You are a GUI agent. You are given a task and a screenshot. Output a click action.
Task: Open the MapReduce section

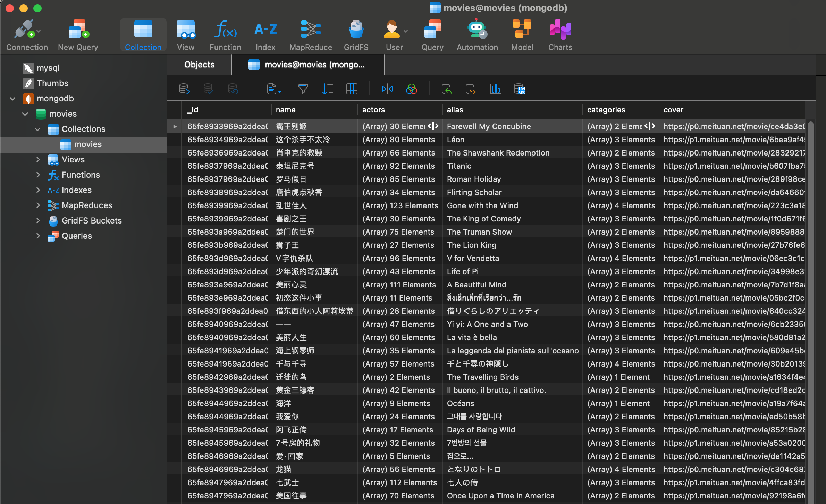point(311,35)
